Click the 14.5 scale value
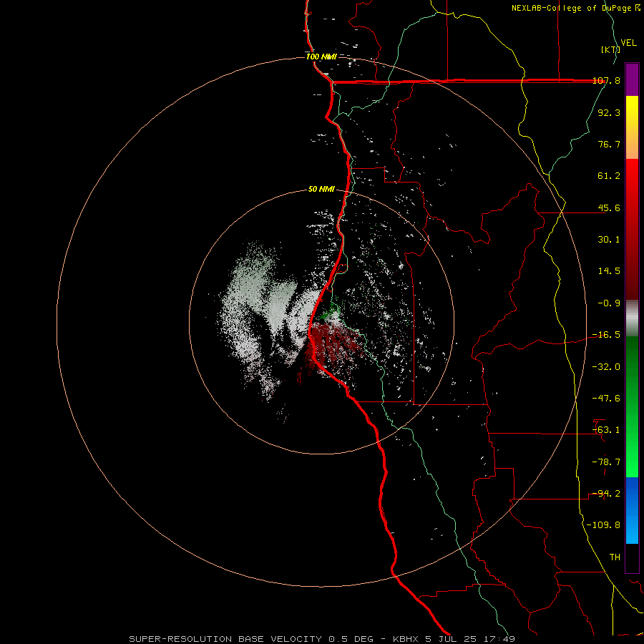 [609, 271]
